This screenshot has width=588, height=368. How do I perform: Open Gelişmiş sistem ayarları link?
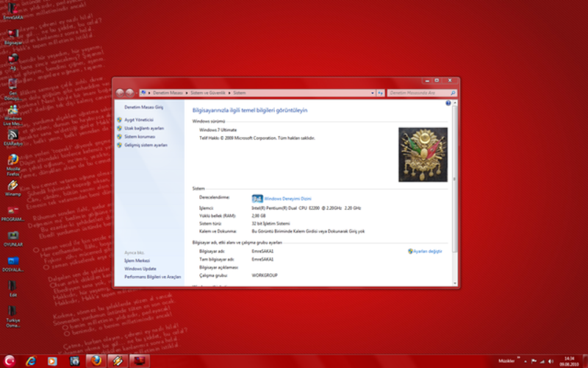(x=146, y=145)
